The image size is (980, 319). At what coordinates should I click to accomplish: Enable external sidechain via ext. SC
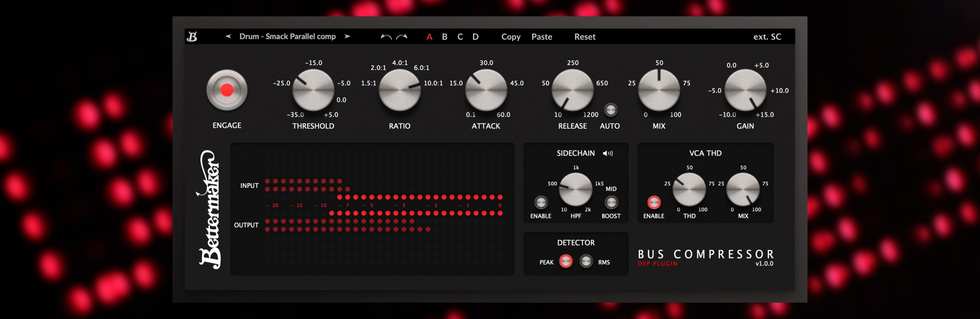(x=767, y=37)
